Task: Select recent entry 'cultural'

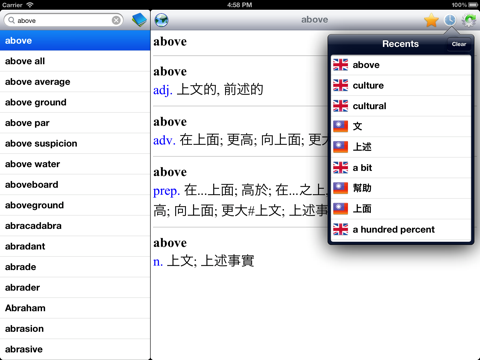Action: click(x=401, y=106)
